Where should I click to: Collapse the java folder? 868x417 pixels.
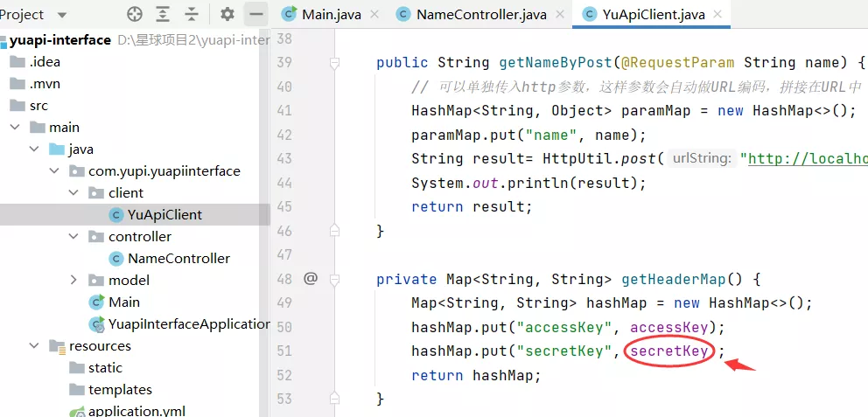tap(34, 149)
